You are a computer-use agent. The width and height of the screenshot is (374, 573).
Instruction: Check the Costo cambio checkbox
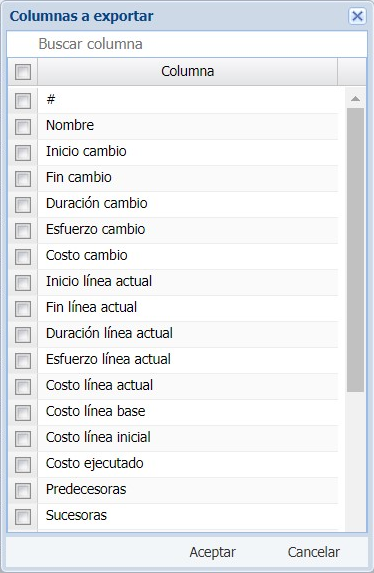[x=23, y=257]
